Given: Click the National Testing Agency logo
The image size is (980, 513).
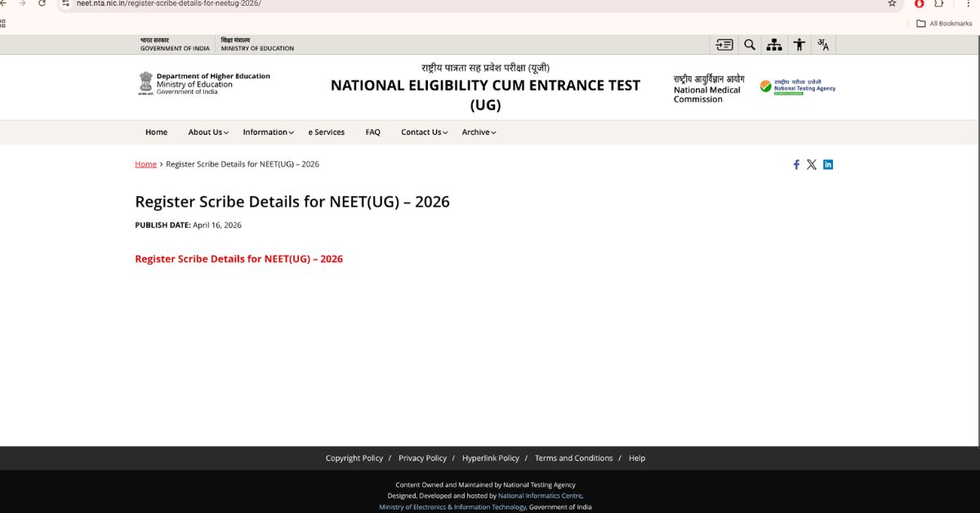Looking at the screenshot, I should tap(798, 87).
